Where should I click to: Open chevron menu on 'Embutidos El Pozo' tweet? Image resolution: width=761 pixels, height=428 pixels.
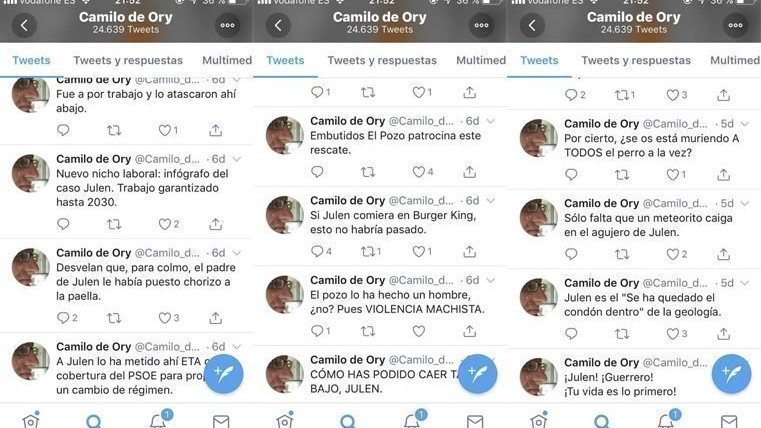(x=491, y=121)
